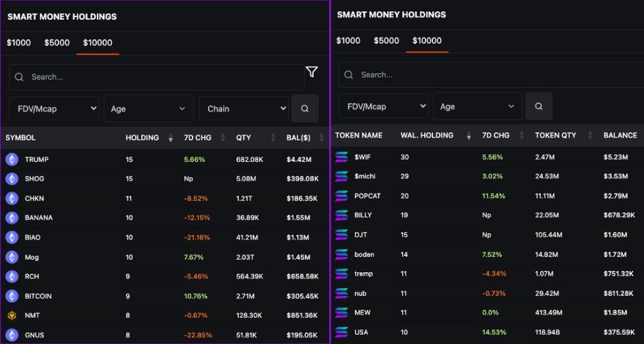This screenshot has width=644, height=344.
Task: Click the filter funnel icon in left panel
Action: [x=311, y=72]
